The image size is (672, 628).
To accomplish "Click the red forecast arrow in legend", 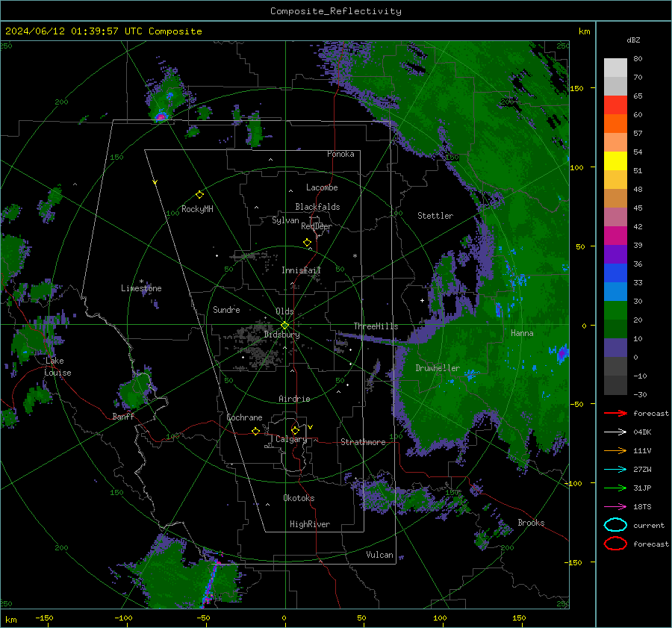I will 615,413.
